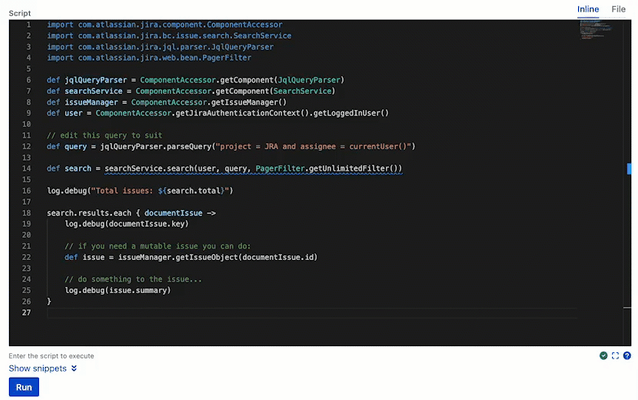Open the blue help question mark icon

pyautogui.click(x=627, y=356)
